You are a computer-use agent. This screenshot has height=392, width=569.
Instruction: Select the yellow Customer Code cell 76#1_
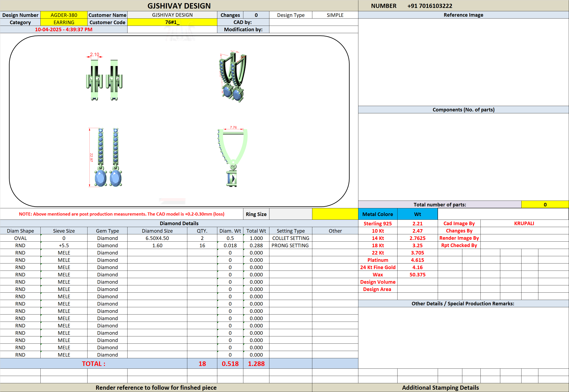(172, 22)
